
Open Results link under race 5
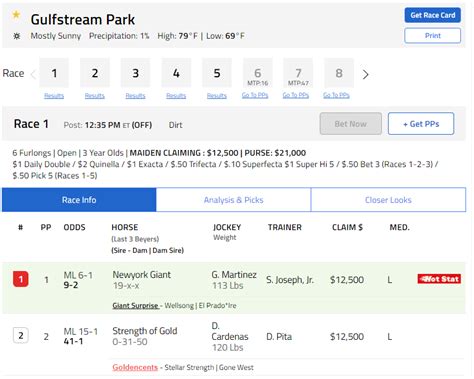click(x=217, y=96)
